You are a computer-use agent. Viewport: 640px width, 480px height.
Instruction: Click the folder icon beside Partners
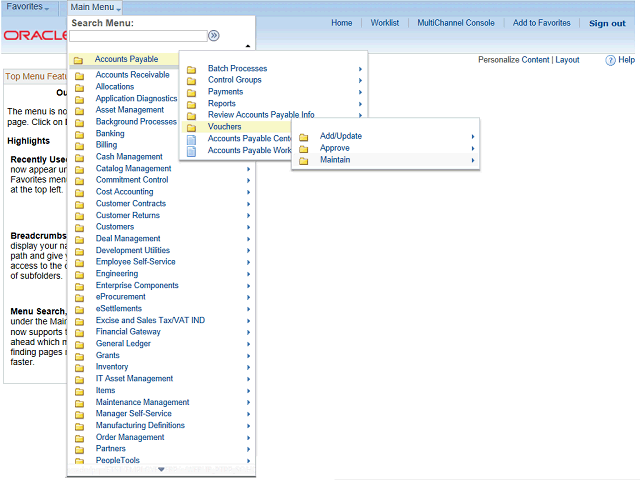(80, 450)
